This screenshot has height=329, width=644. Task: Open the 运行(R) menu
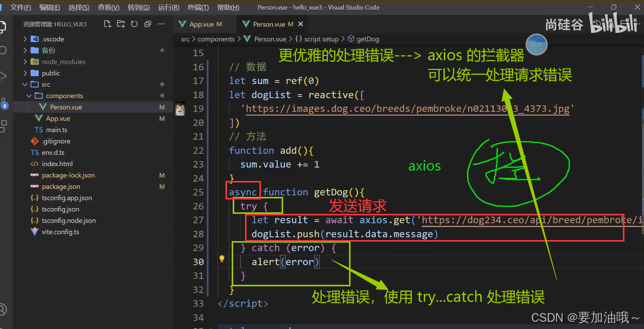point(169,7)
